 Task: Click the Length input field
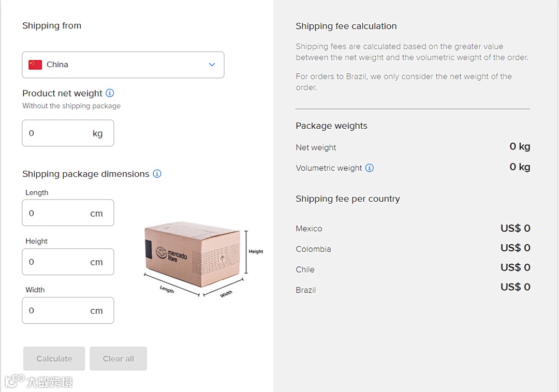coord(58,213)
